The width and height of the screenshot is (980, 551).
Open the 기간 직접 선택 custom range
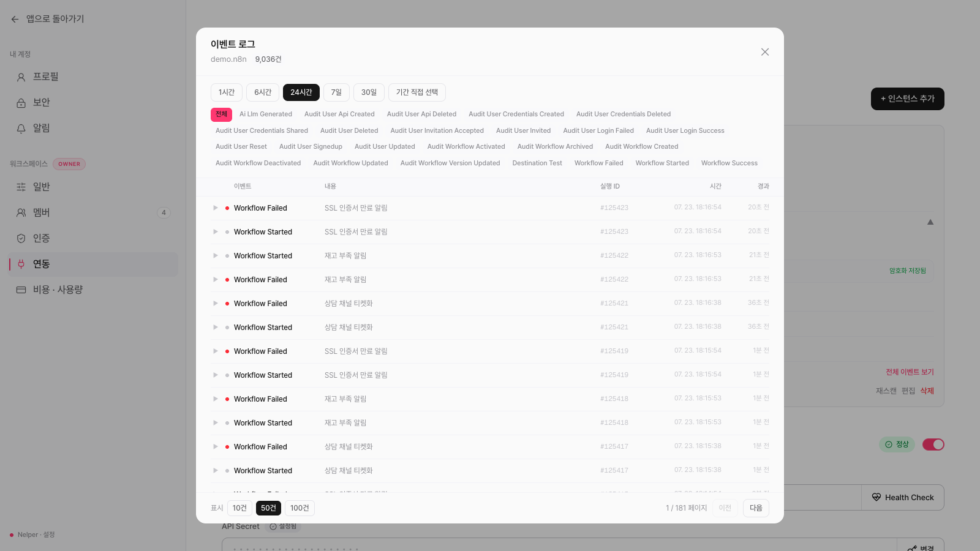[x=417, y=92]
